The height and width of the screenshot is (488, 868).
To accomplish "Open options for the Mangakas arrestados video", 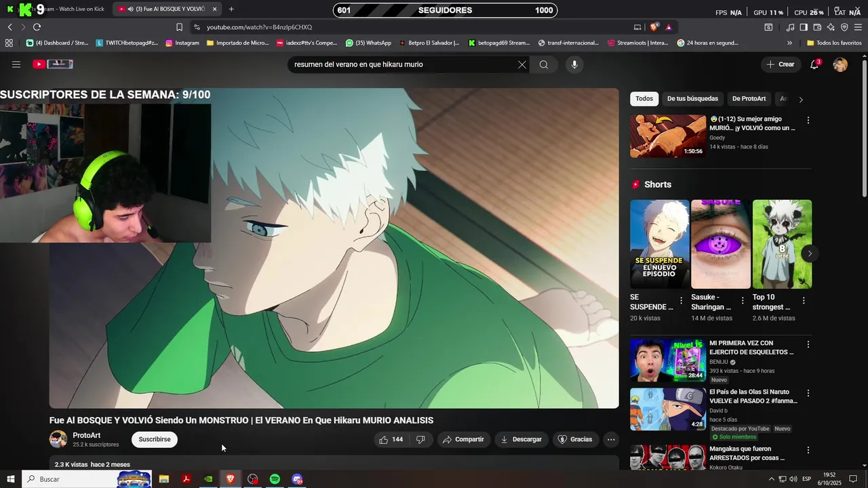I will [808, 450].
